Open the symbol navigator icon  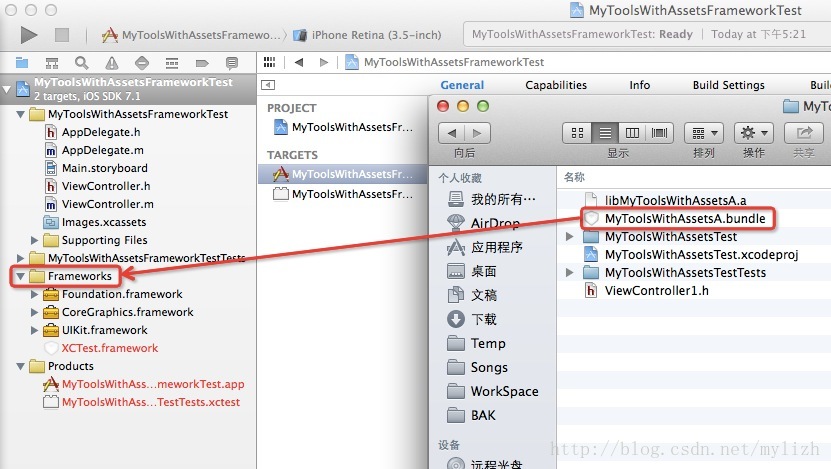click(x=51, y=63)
